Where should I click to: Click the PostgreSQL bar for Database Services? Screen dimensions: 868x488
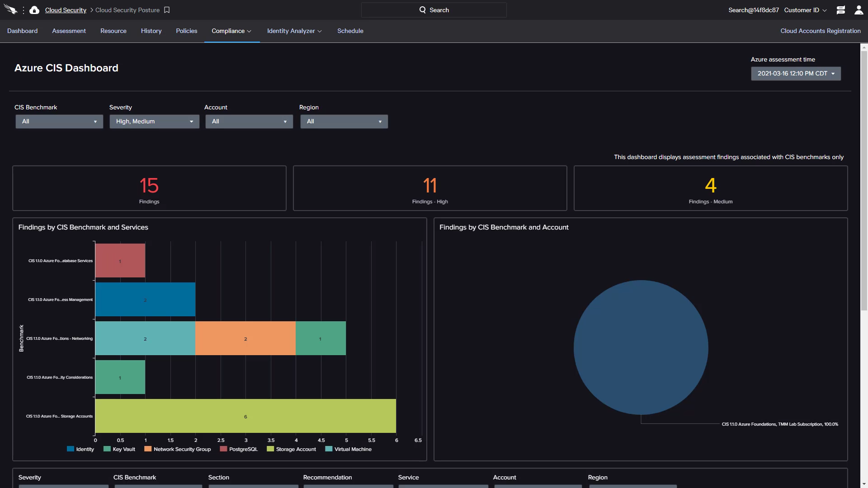tap(120, 261)
